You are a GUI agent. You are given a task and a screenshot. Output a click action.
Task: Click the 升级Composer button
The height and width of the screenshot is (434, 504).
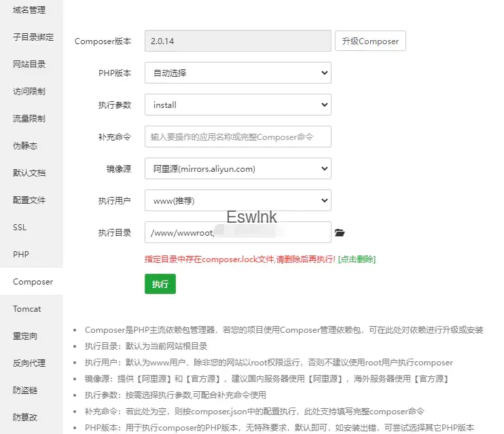click(x=370, y=41)
